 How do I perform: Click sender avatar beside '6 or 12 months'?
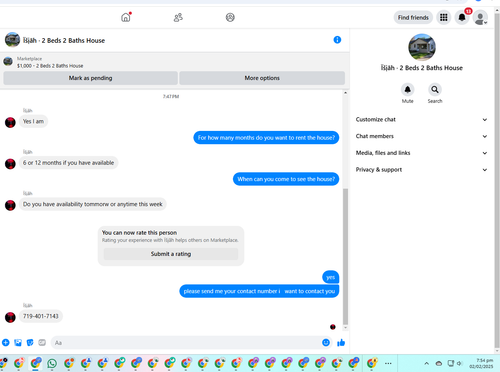[10, 164]
